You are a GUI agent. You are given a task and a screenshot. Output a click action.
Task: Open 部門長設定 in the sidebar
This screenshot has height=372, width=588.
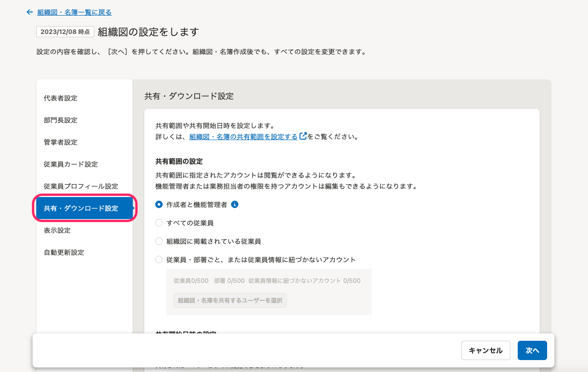tap(61, 120)
